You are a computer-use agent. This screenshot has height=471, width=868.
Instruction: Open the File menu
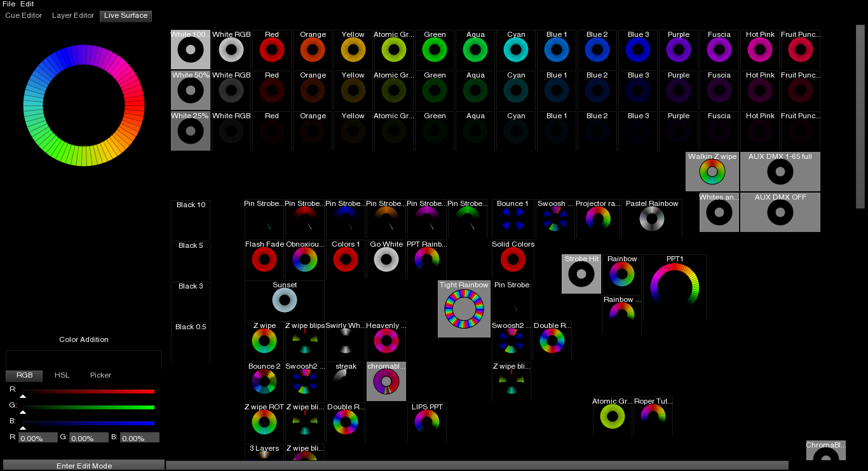(x=9, y=4)
